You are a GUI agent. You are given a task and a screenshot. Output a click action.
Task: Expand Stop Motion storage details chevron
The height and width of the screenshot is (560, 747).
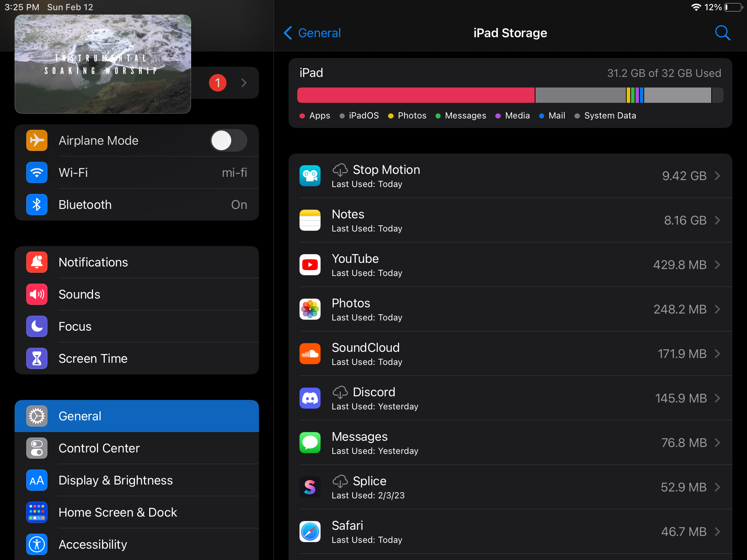pyautogui.click(x=717, y=176)
